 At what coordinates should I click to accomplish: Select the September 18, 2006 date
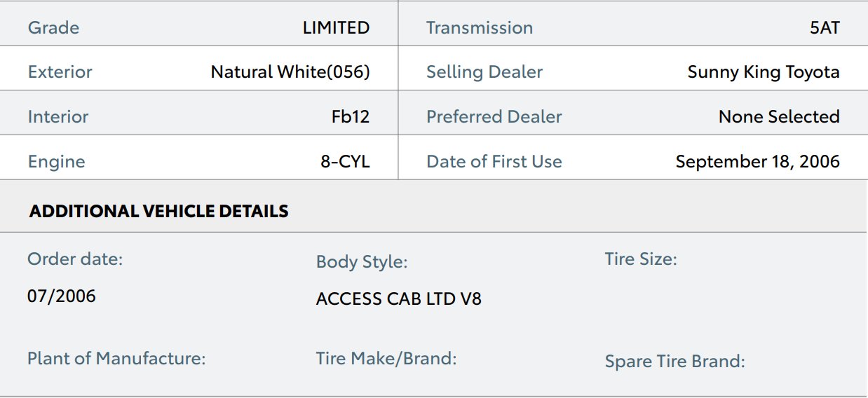[x=757, y=161]
